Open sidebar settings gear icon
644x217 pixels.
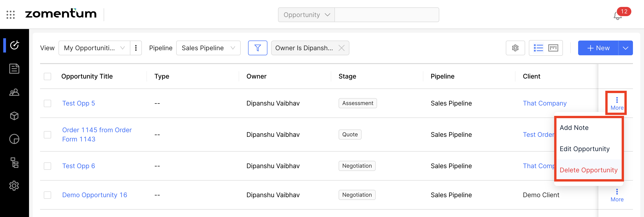point(14,186)
